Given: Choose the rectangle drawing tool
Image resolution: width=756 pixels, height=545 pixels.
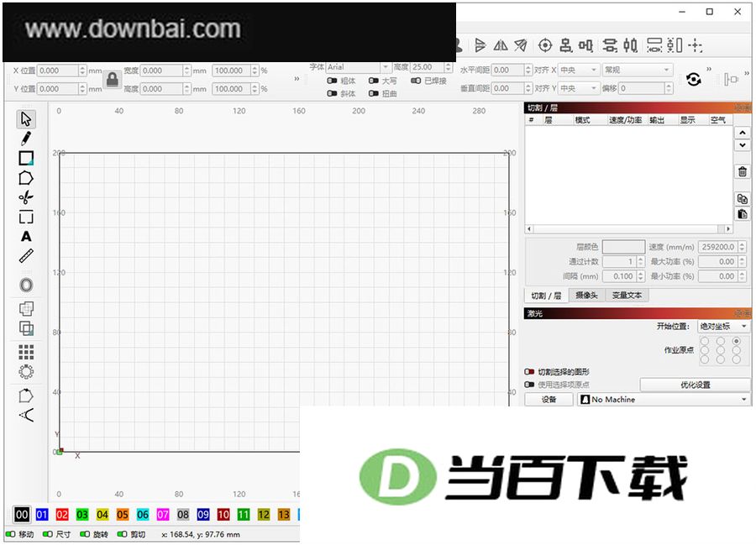Looking at the screenshot, I should pos(26,158).
